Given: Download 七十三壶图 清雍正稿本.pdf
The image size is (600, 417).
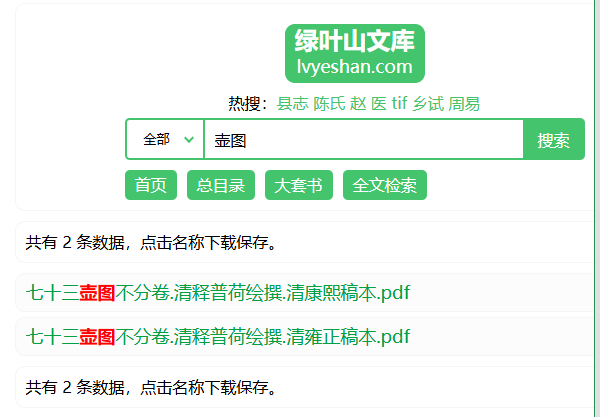Looking at the screenshot, I should 218,337.
